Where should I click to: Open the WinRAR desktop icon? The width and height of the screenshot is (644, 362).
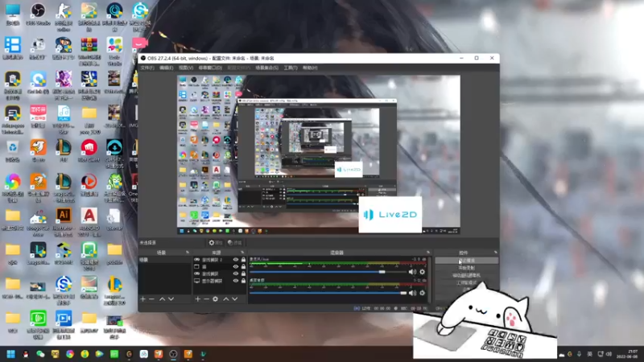coord(89,51)
